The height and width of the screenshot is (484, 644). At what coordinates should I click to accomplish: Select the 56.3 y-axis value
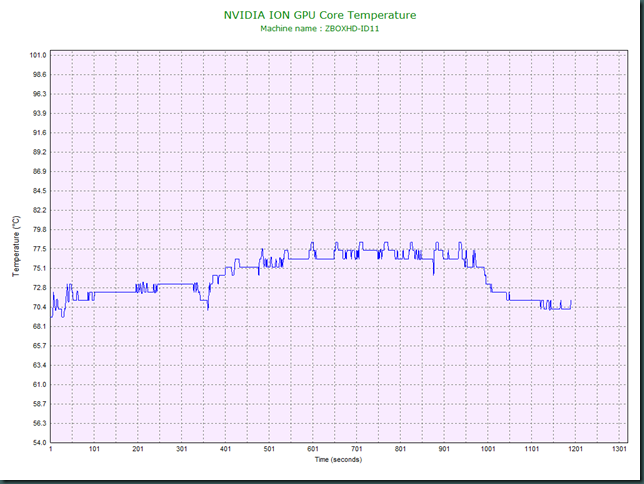[x=39, y=423]
